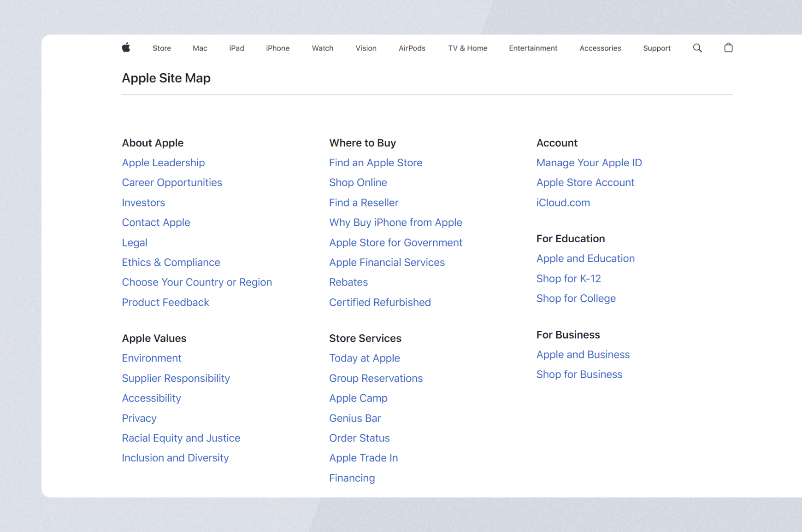The image size is (802, 532).
Task: Open the Find an Apple Store link
Action: (375, 163)
